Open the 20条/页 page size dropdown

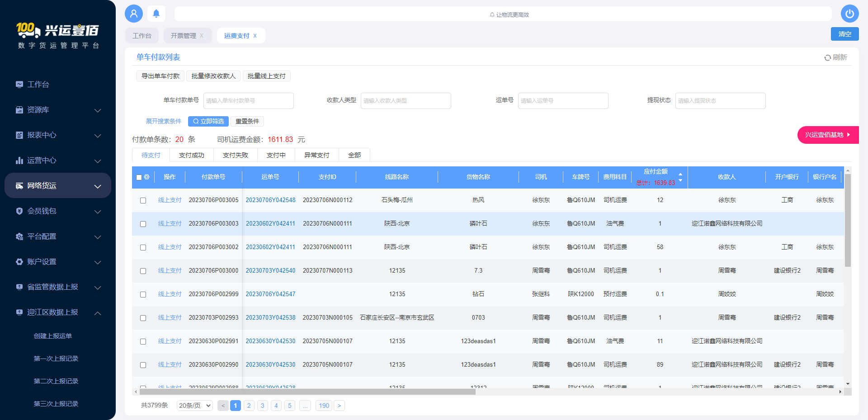coord(195,406)
